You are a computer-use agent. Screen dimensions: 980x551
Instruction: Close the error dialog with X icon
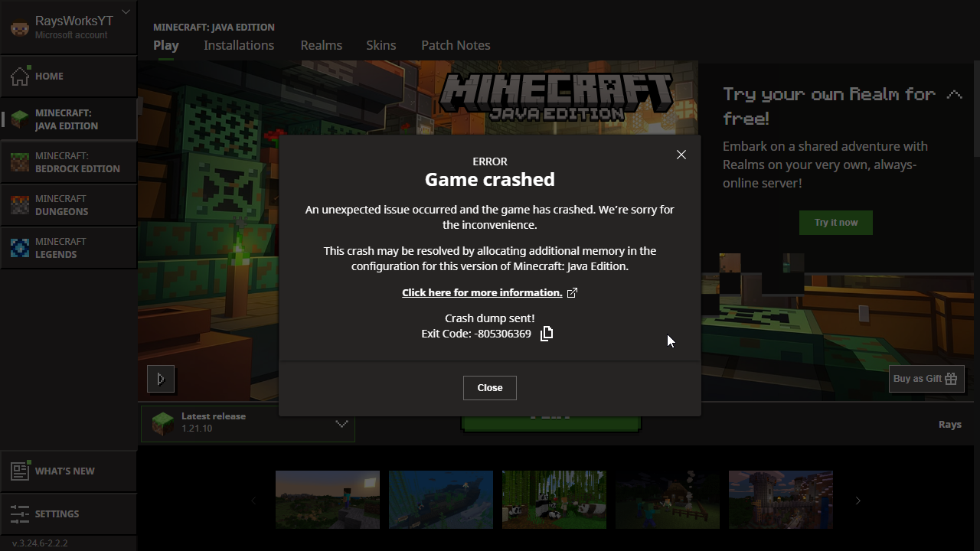(681, 155)
